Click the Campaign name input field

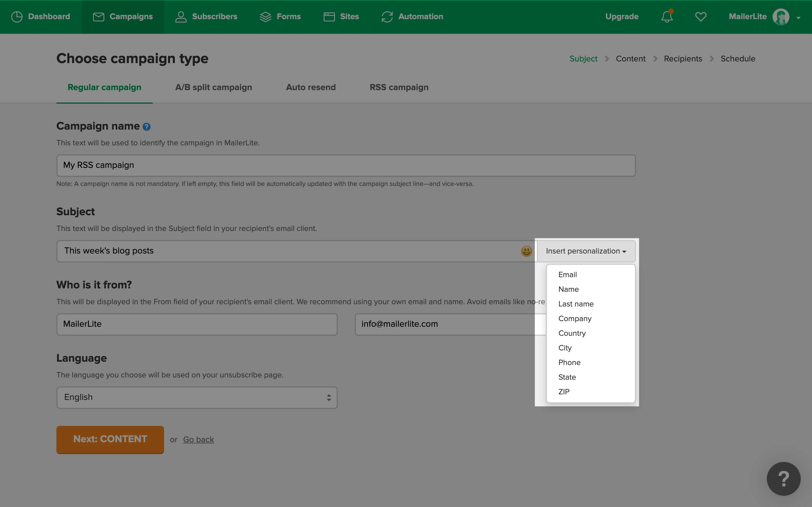pos(346,165)
